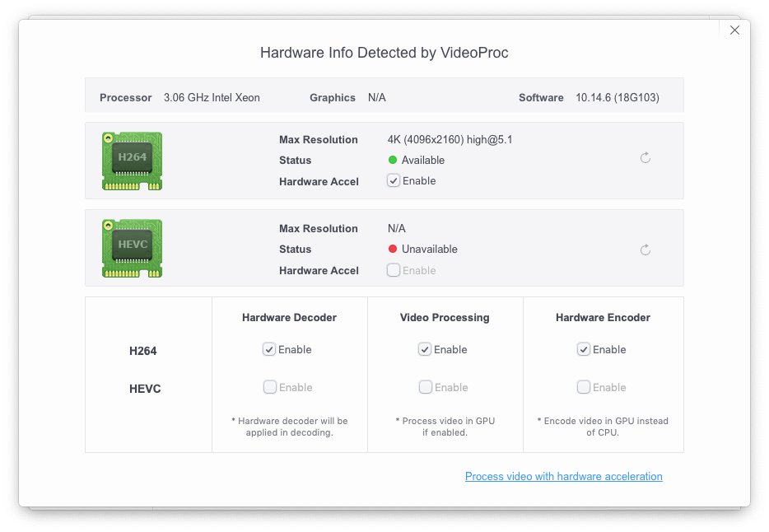Click the H264 chip icon
This screenshot has width=769, height=532.
coord(132,161)
